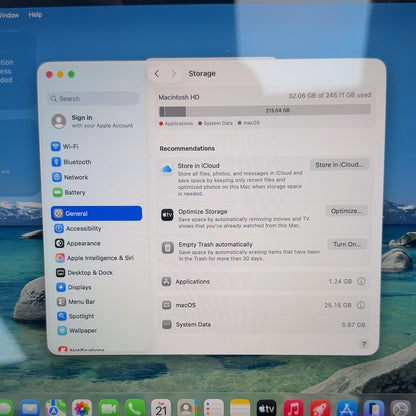Select Network in the sidebar
The width and height of the screenshot is (416, 416).
[x=70, y=177]
